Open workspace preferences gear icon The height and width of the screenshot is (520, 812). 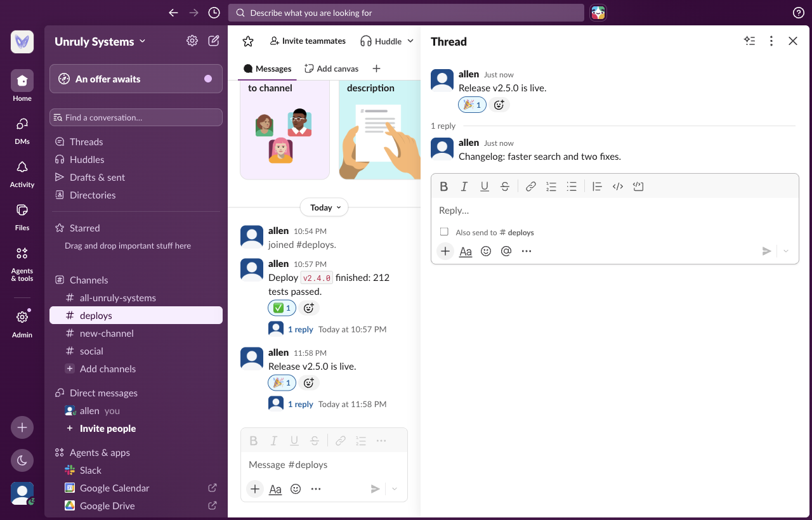(192, 41)
